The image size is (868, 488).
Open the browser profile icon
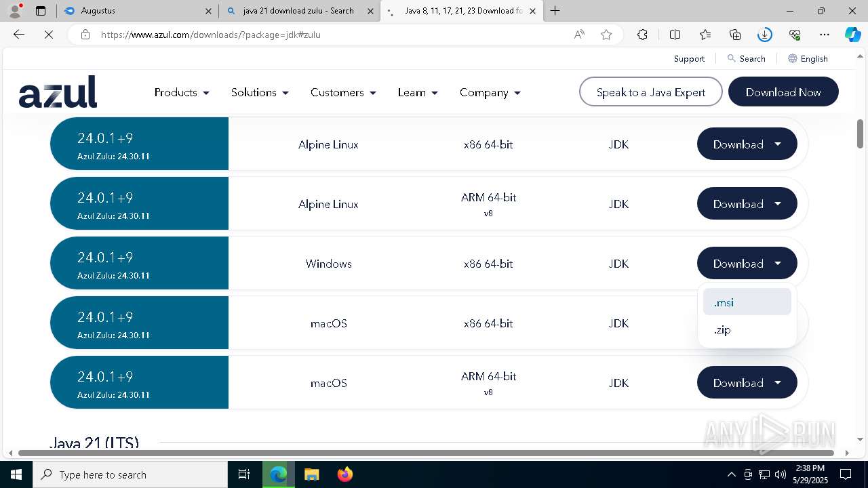14,11
